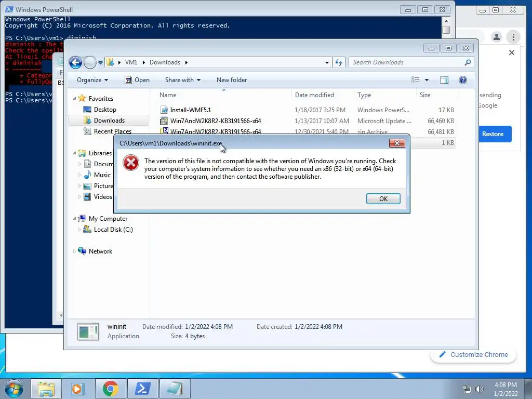Image resolution: width=532 pixels, height=399 pixels.
Task: Collapse the Favorites group
Action: pos(74,98)
